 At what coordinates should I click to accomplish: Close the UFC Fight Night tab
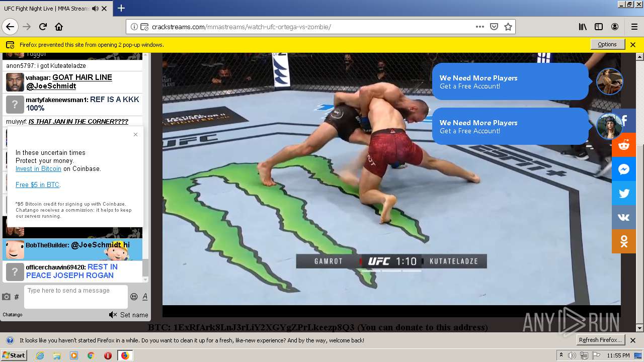tap(104, 9)
